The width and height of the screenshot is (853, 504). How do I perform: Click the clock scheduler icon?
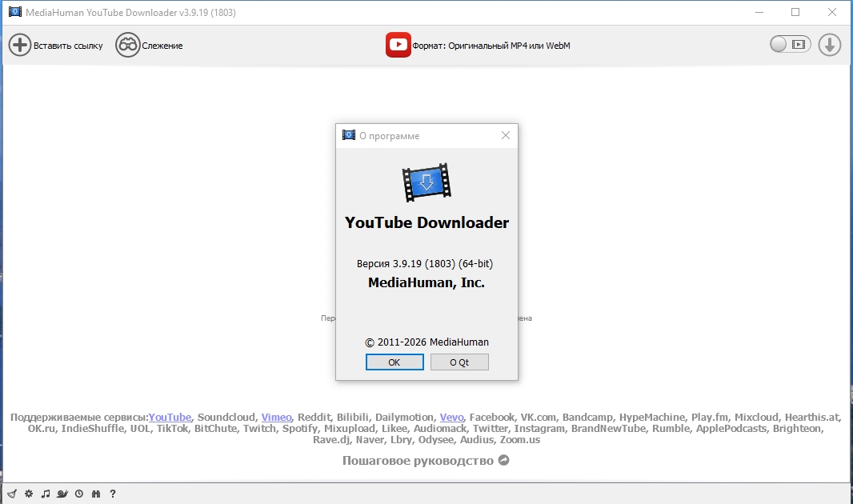pyautogui.click(x=79, y=494)
